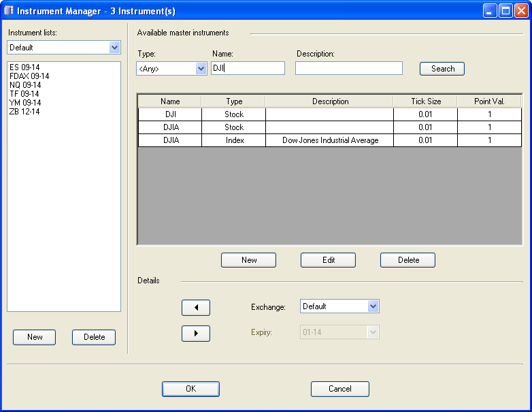Sort by Tick Size column header
The image size is (532, 412).
[425, 101]
